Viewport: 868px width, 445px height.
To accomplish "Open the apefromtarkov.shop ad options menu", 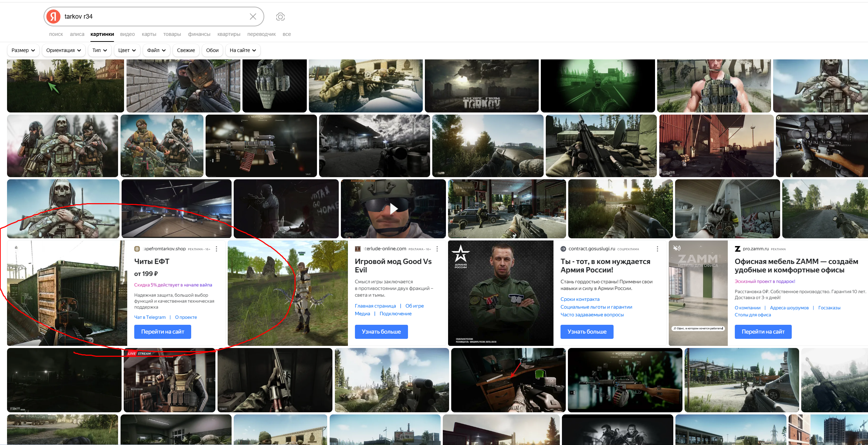I will click(x=216, y=249).
